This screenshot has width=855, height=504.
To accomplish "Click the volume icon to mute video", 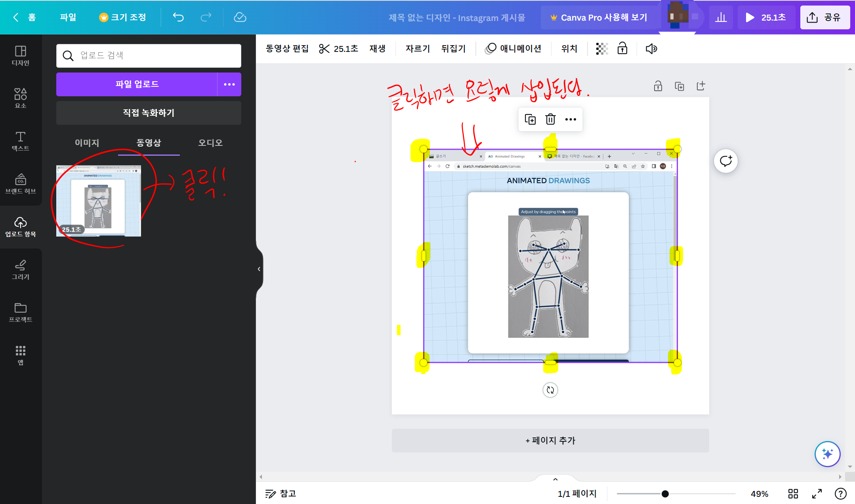I will click(651, 48).
